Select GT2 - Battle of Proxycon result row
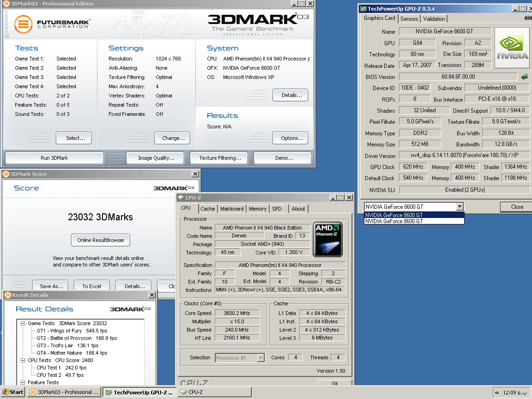Screen dimensions: 532x399 (x=77, y=338)
